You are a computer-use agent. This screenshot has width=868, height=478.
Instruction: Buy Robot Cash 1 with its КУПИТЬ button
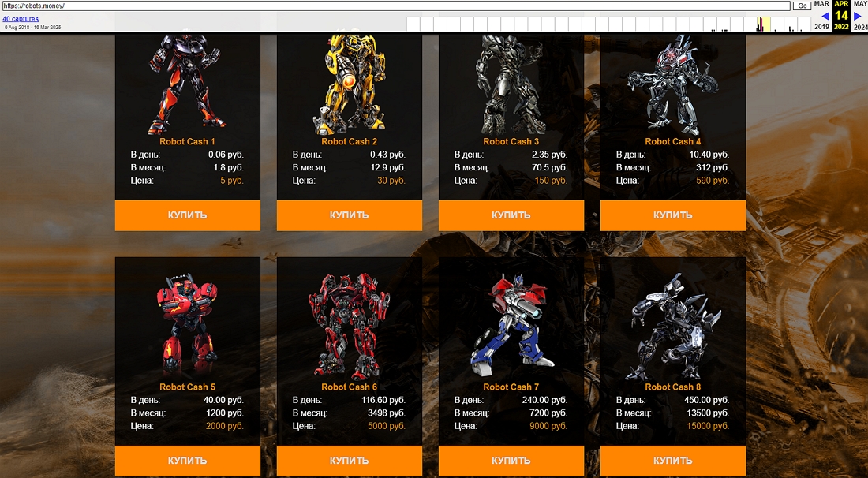tap(188, 215)
